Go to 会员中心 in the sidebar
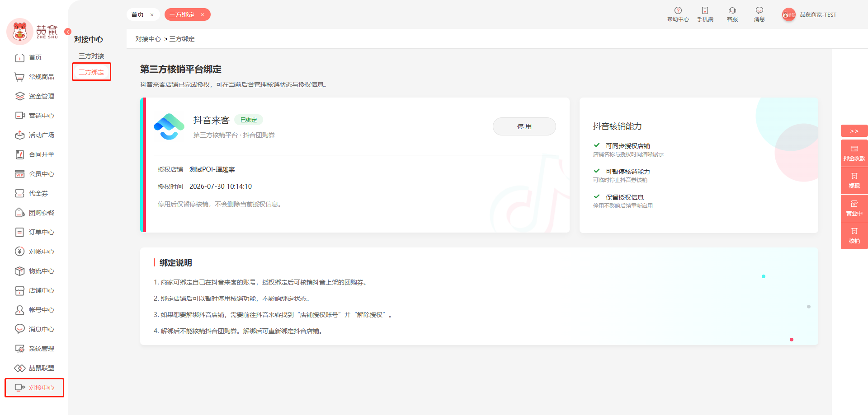 34,174
